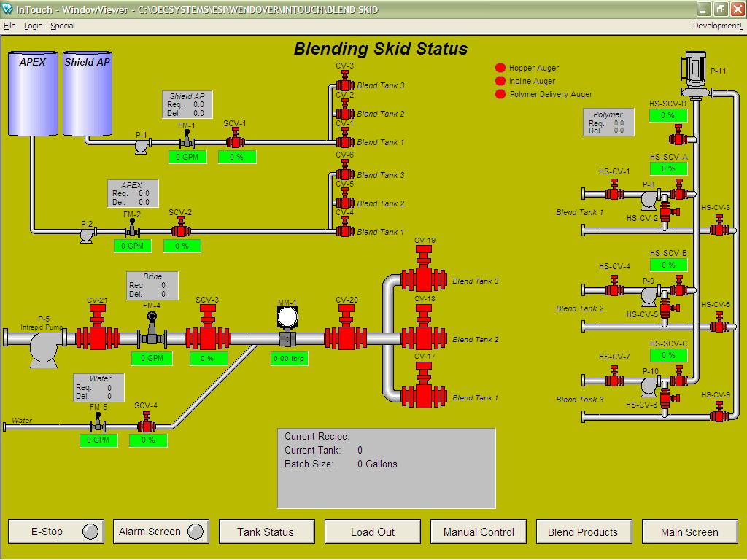Click the APEX storage tank
Screen dimensions: 747x560
point(32,95)
